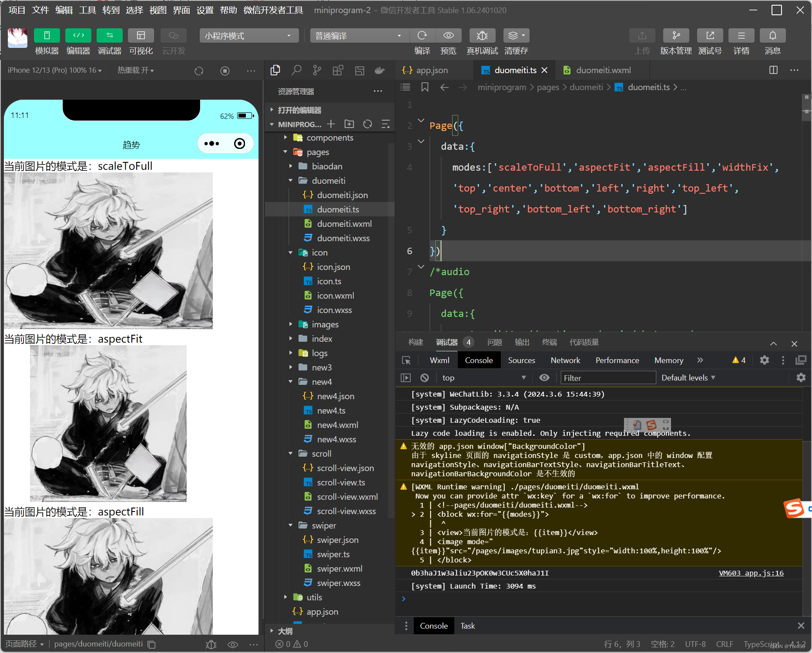Open the 项目 menu
The image size is (812, 653).
(x=17, y=10)
